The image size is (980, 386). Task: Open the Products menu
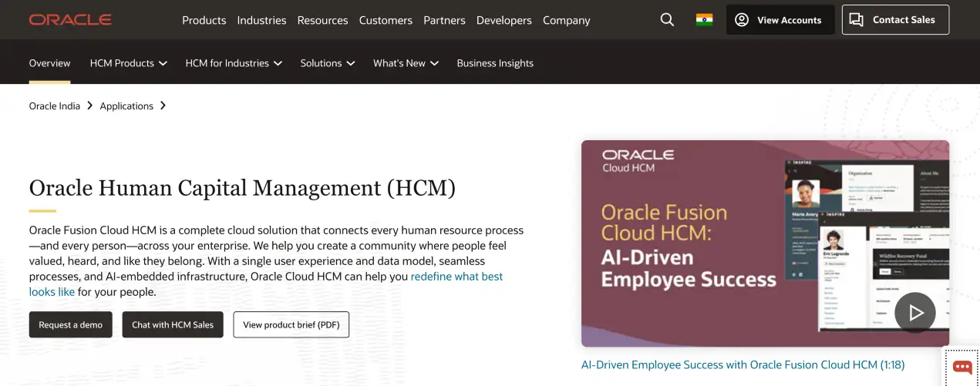pos(204,20)
